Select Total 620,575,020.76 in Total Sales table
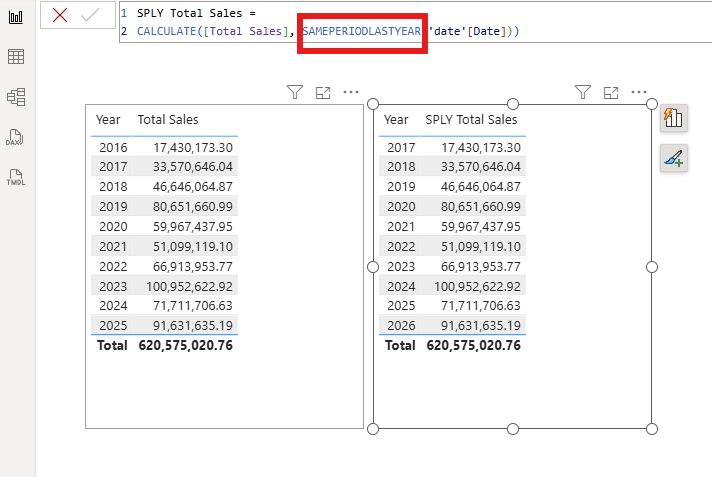The image size is (712, 477). coord(185,345)
